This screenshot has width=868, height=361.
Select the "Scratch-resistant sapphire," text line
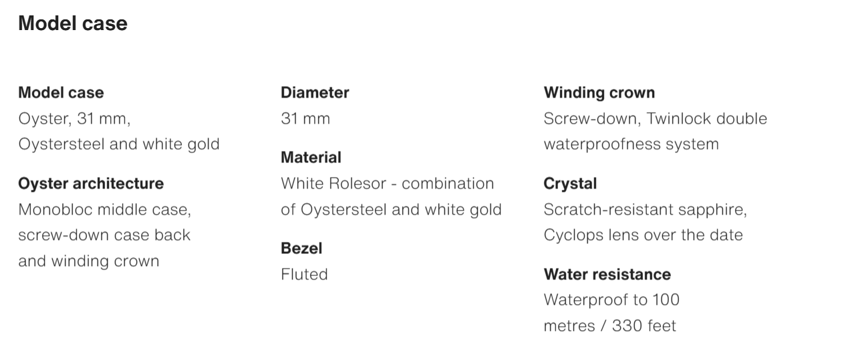645,209
